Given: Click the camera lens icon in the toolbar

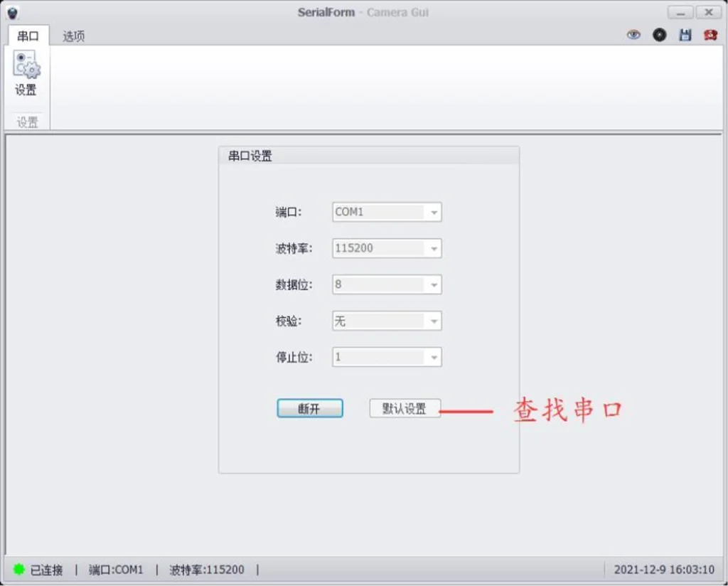Looking at the screenshot, I should [659, 34].
